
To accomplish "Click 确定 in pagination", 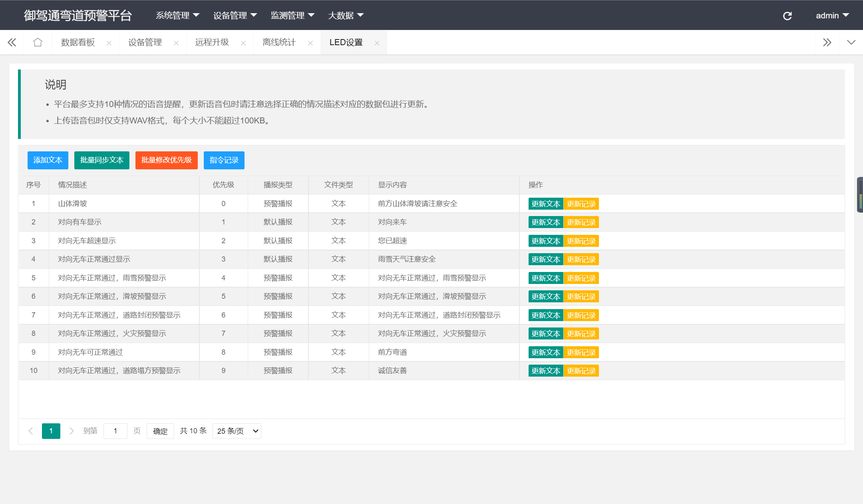I will [x=160, y=431].
